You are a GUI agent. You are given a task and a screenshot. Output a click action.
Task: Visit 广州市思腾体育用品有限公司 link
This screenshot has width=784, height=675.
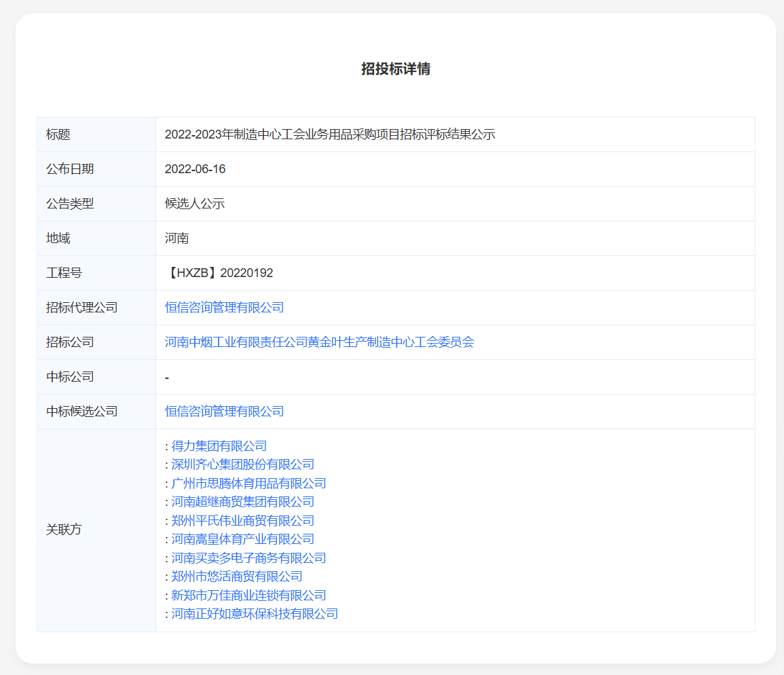click(248, 484)
